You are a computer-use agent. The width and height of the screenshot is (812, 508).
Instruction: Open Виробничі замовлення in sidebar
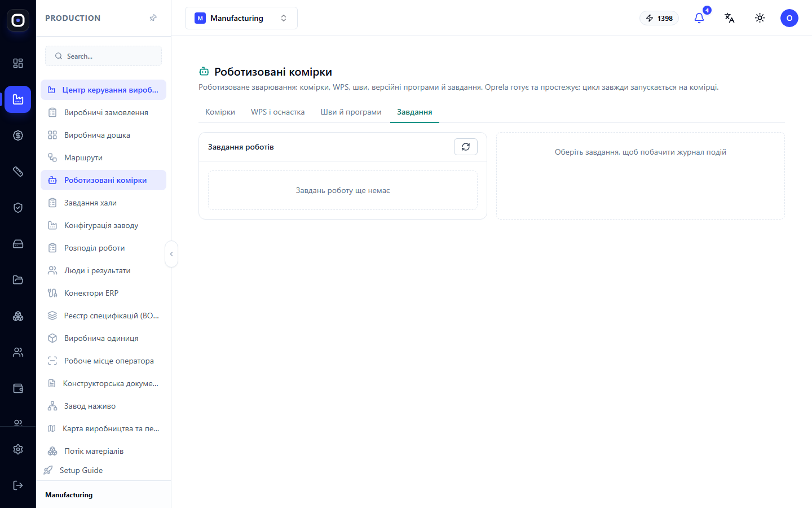[103, 112]
